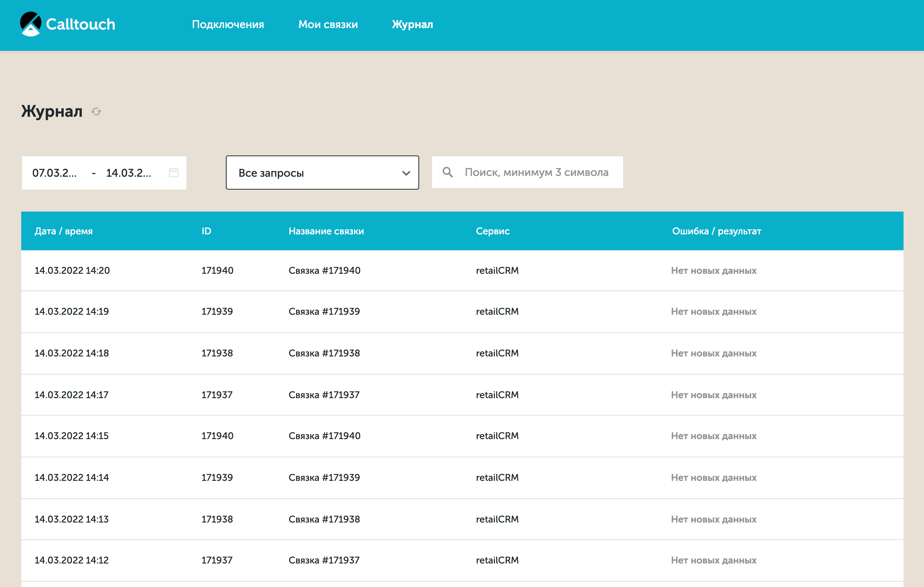Click the 'ID' column header
Viewport: 924px width, 587px height.
coord(207,231)
